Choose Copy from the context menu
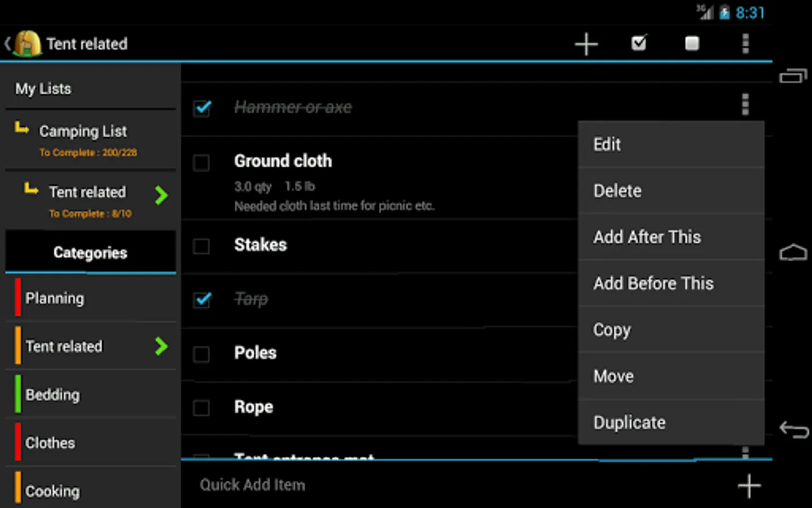This screenshot has height=508, width=812. (671, 330)
